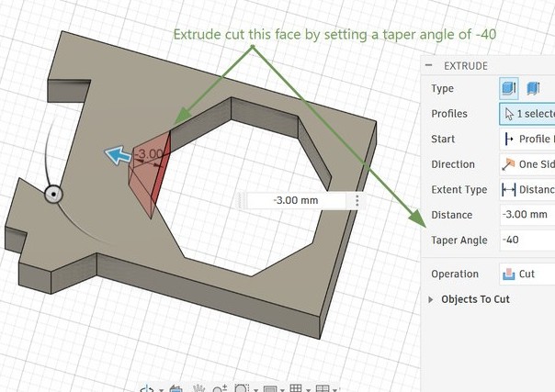Viewport: 555px width, 392px height.
Task: Click the circular taper angle handle
Action: click(x=54, y=194)
